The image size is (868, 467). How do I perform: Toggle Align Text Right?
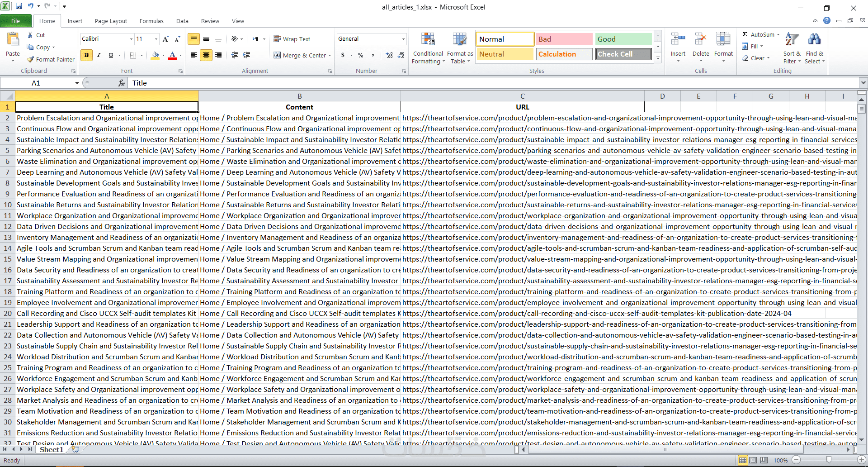pos(218,55)
